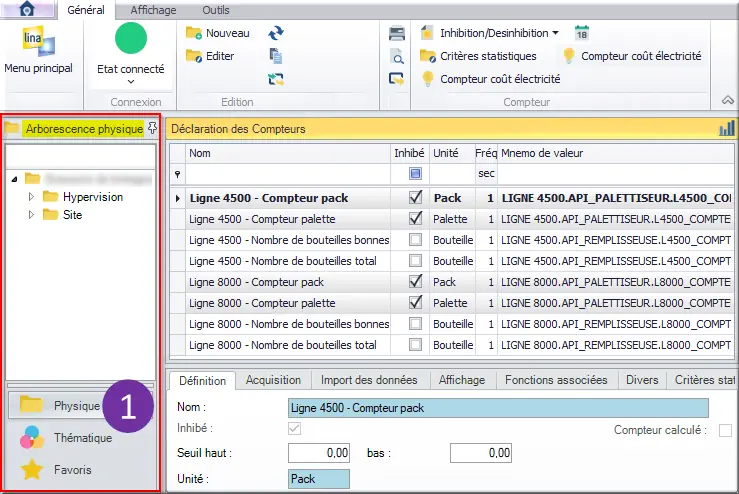The width and height of the screenshot is (739, 494).
Task: Click the Nom filter field
Action: pyautogui.click(x=288, y=173)
